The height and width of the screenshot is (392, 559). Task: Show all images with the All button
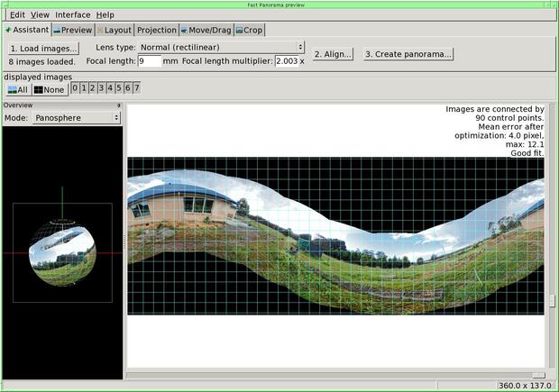(x=18, y=89)
